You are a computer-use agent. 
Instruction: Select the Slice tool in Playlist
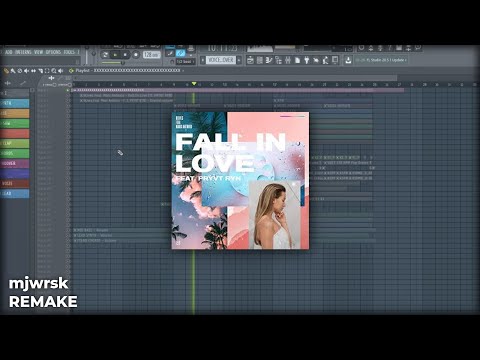coord(40,71)
